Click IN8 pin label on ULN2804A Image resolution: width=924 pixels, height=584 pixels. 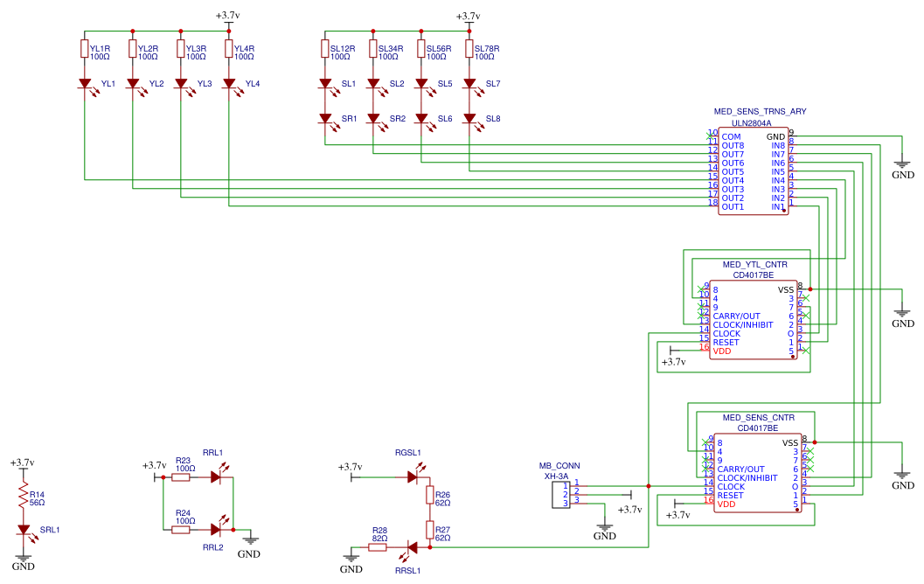(778, 145)
